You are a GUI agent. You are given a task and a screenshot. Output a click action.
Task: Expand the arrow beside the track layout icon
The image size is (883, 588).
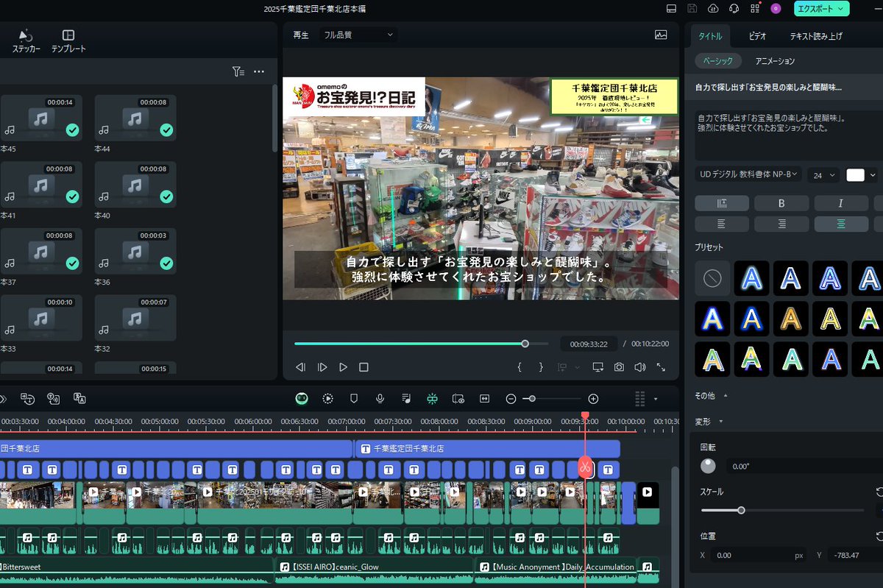coord(656,399)
